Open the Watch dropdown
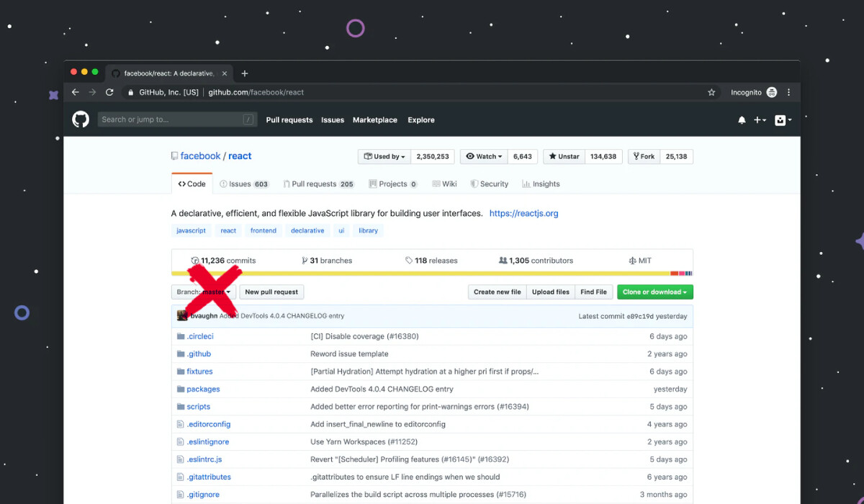864x504 pixels. [x=483, y=156]
